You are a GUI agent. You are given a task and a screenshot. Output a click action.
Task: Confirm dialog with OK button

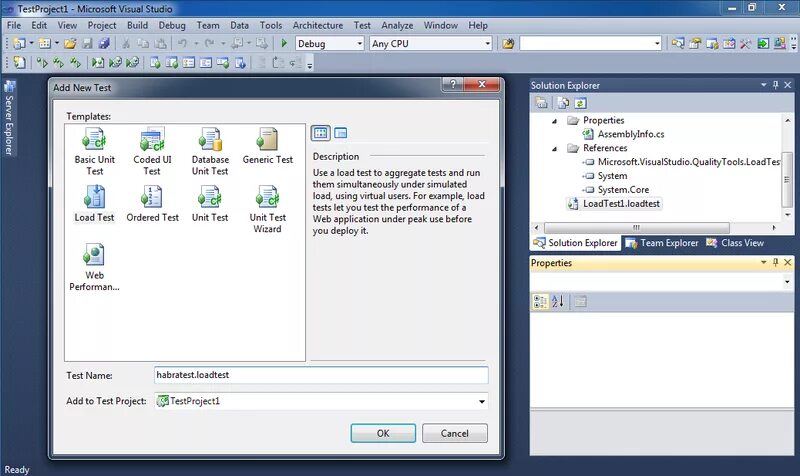383,433
